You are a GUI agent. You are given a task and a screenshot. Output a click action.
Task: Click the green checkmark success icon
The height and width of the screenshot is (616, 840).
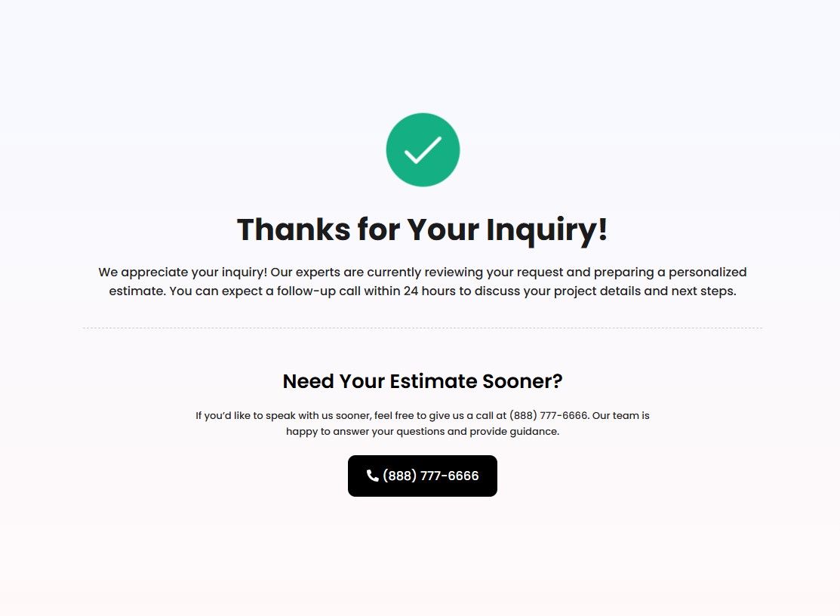(423, 150)
